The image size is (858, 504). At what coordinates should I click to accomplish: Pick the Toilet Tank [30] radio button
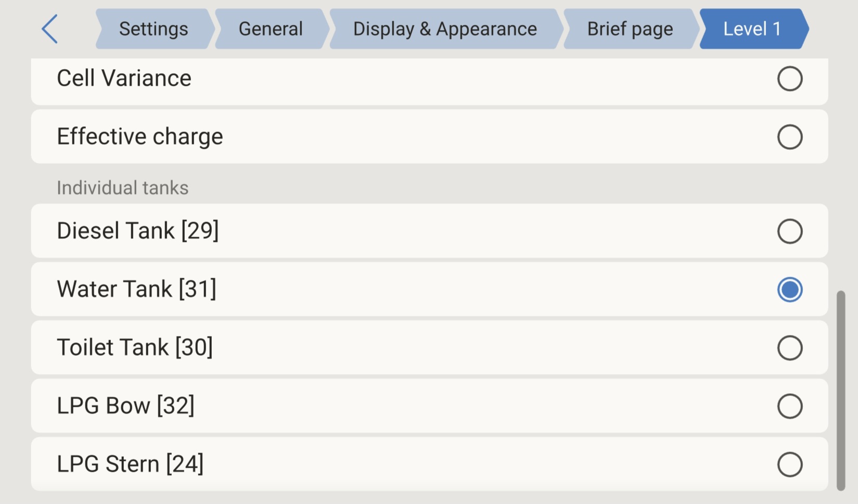click(x=789, y=348)
